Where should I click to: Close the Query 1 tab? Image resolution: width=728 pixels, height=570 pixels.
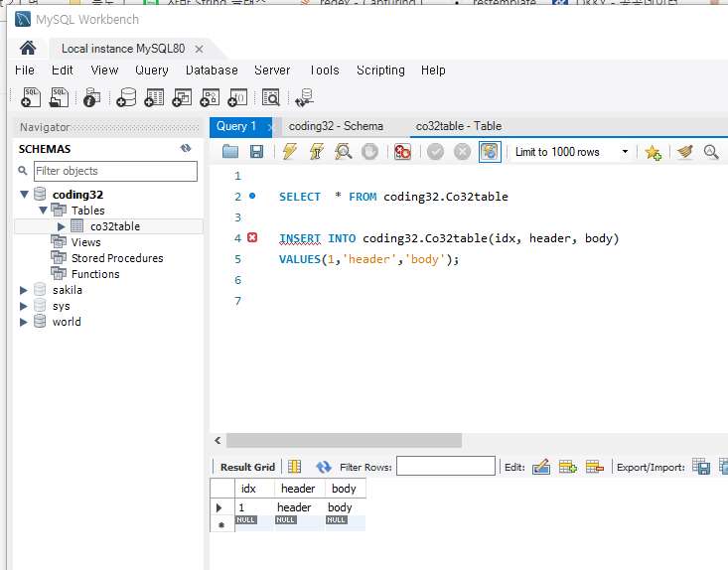(x=271, y=127)
